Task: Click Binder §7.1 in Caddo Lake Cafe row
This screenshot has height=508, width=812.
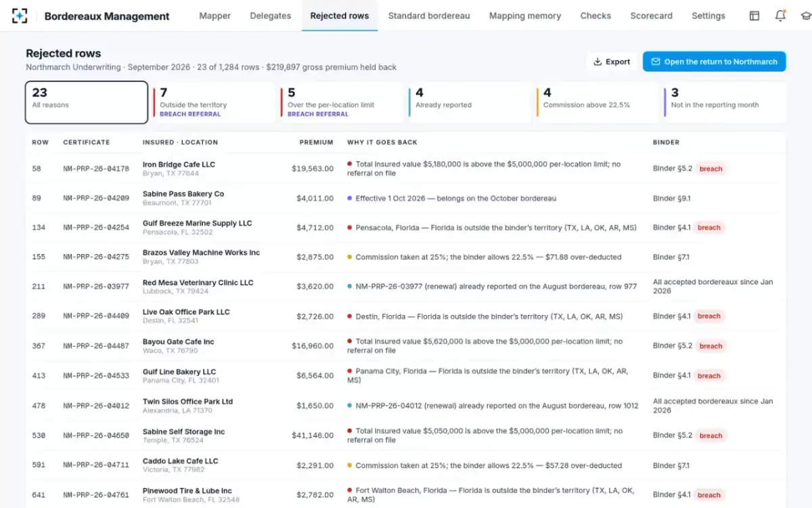Action: [671, 465]
